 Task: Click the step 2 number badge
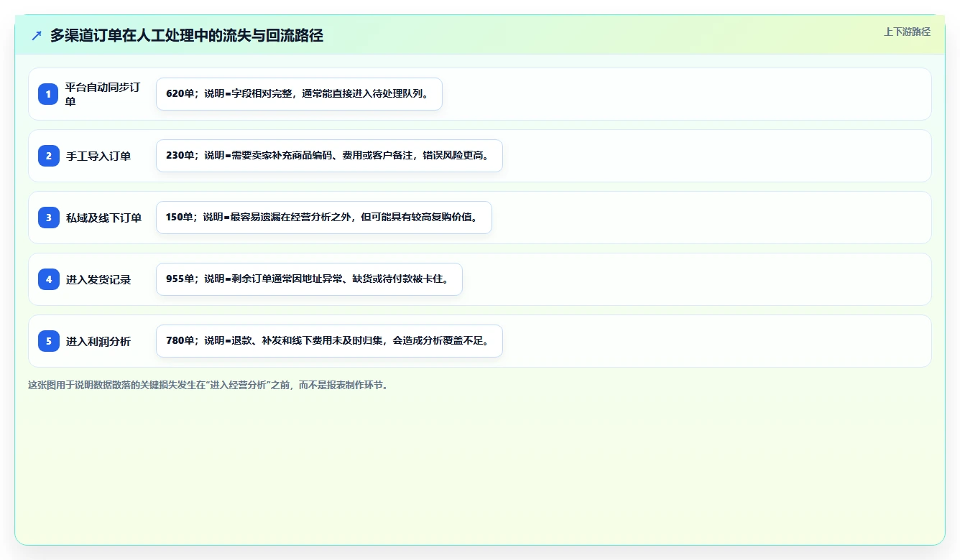pos(49,156)
